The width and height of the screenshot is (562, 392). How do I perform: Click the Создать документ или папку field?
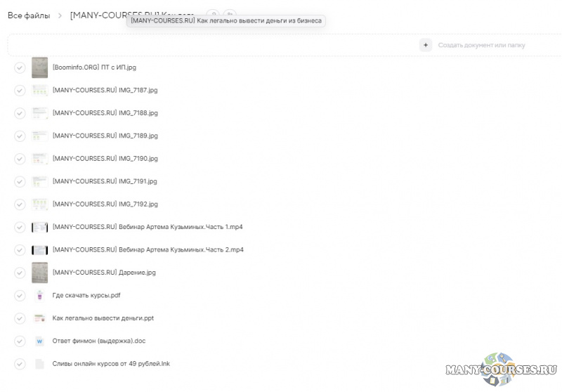pyautogui.click(x=481, y=46)
